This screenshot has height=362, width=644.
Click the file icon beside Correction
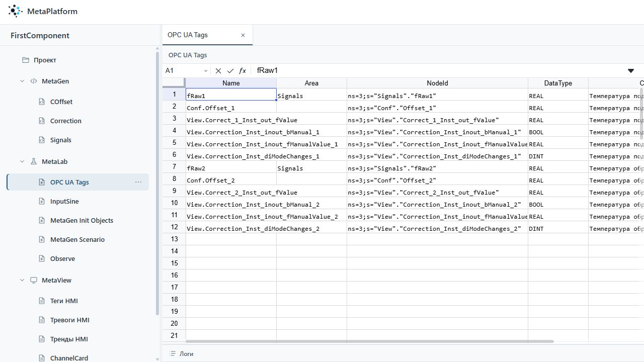[x=42, y=121]
